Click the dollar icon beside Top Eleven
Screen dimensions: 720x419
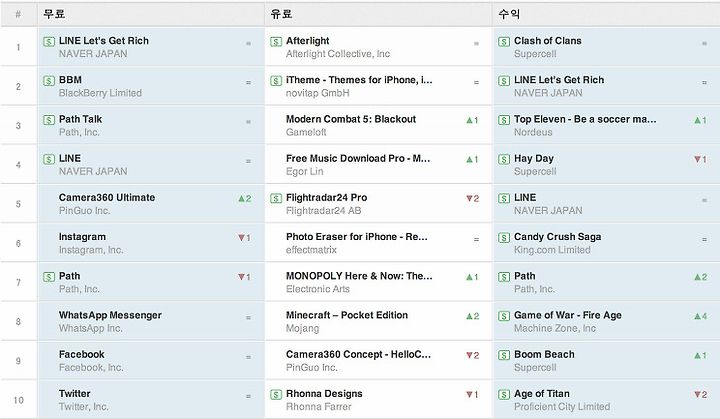click(504, 120)
